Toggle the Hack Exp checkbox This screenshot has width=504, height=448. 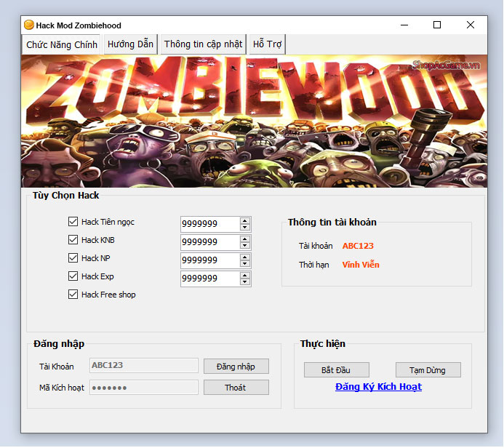(x=73, y=276)
